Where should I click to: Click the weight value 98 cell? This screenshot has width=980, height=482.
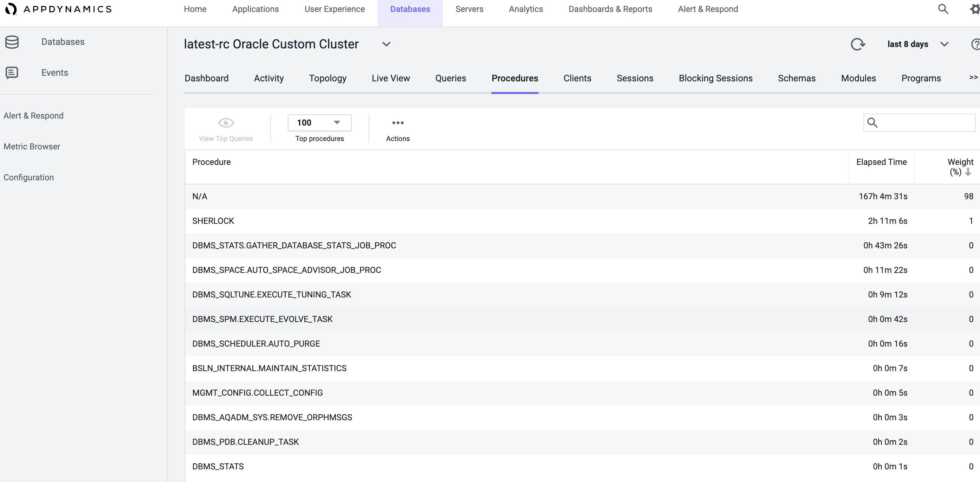968,196
